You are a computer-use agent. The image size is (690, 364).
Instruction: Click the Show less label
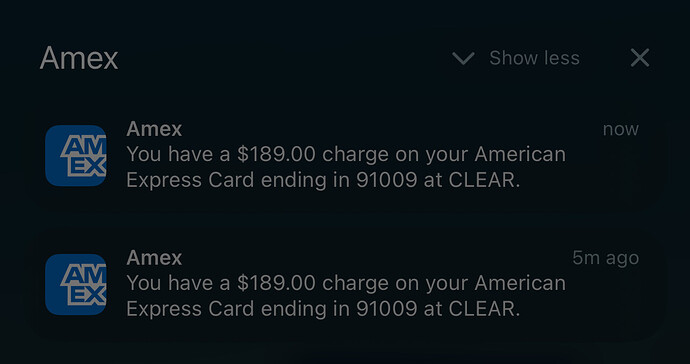click(x=534, y=58)
